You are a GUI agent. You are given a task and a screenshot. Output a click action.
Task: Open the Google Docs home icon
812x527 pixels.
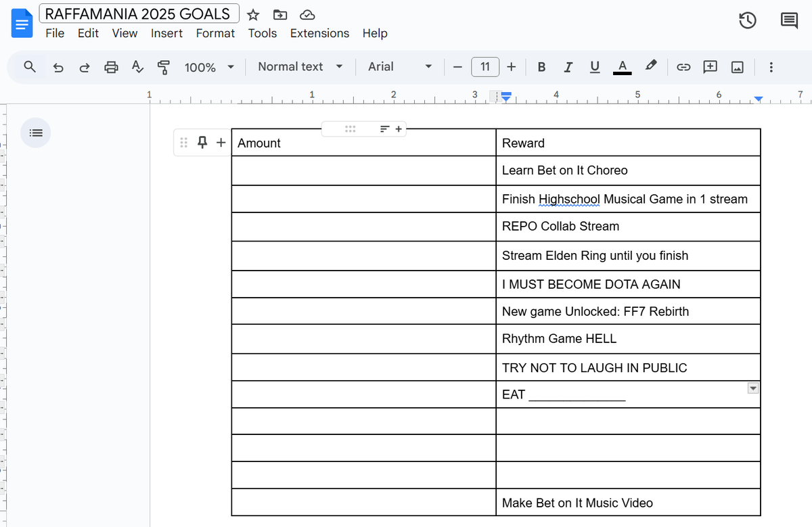coord(22,24)
